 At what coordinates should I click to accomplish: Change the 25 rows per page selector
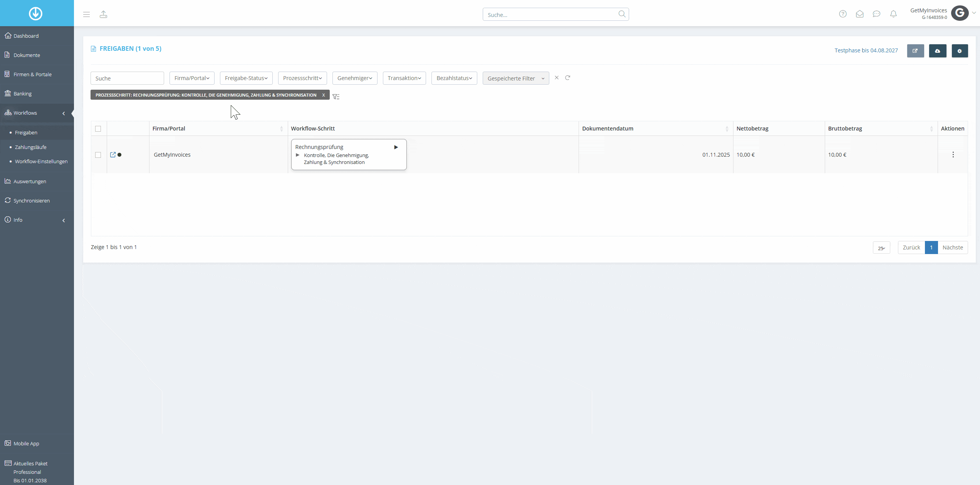tap(881, 248)
